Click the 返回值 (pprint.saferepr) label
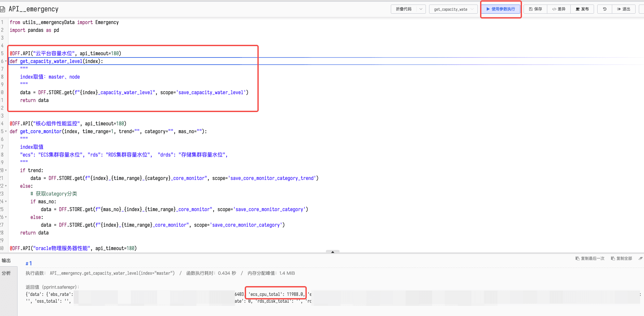 [x=52, y=287]
